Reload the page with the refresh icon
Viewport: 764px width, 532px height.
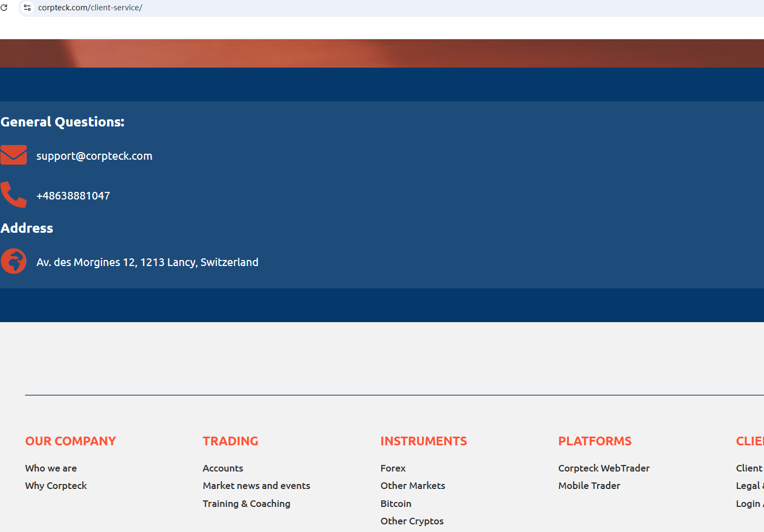[4, 8]
